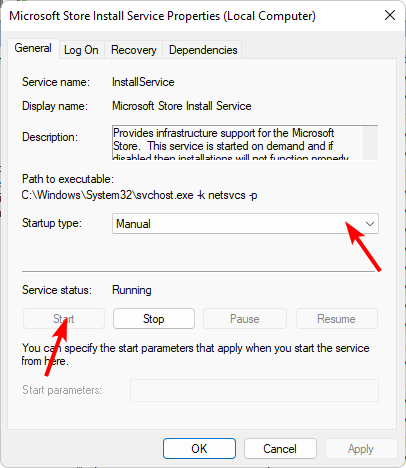Click the svchost.exe executable path text
The height and width of the screenshot is (468, 406).
point(139,195)
